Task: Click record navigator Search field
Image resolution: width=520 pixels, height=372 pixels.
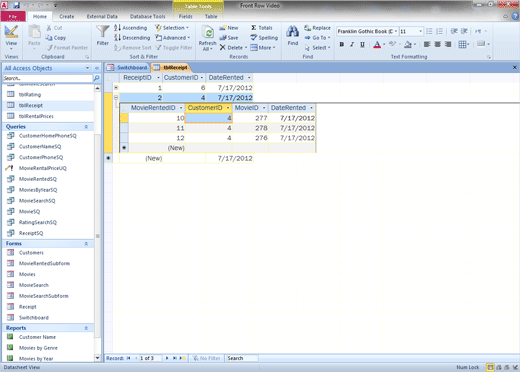Action: coord(242,358)
